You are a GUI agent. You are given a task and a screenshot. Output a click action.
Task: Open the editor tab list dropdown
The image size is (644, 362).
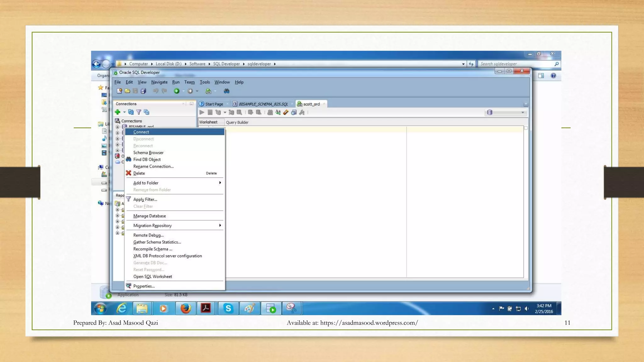(x=525, y=104)
